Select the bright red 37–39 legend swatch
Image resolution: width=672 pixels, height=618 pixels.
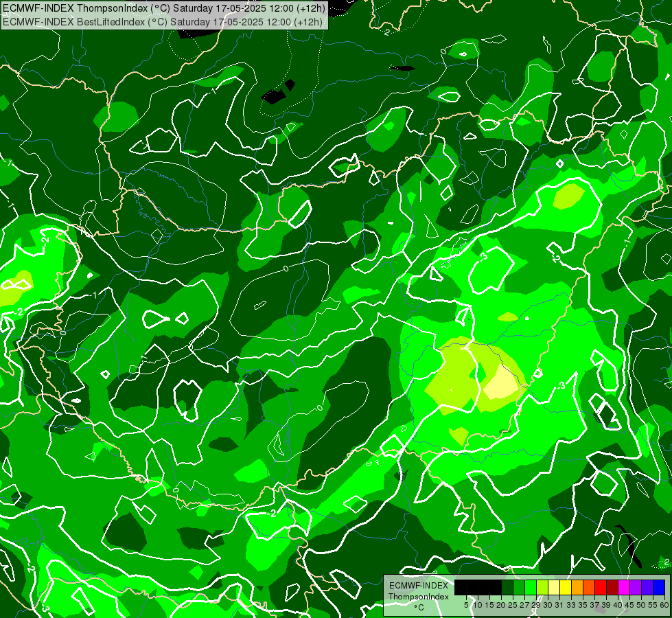pyautogui.click(x=601, y=588)
